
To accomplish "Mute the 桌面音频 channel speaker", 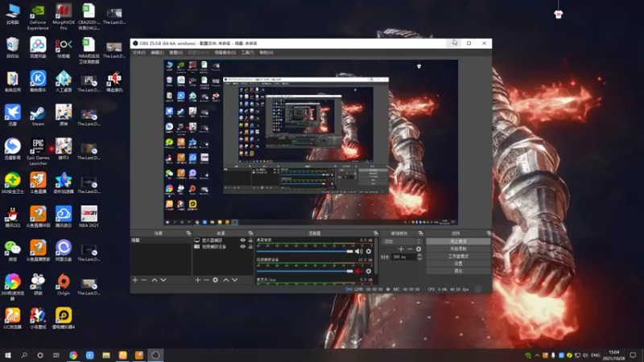I will (358, 251).
